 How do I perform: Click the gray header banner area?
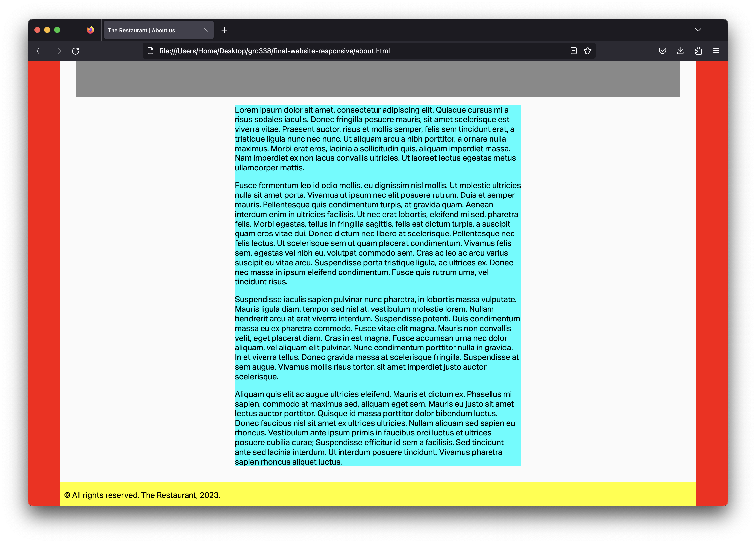[x=378, y=79]
